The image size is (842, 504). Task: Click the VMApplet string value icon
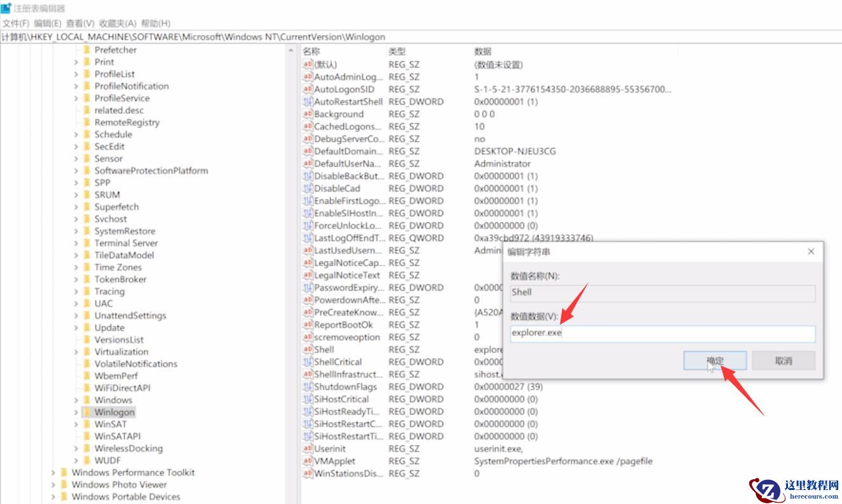point(308,461)
